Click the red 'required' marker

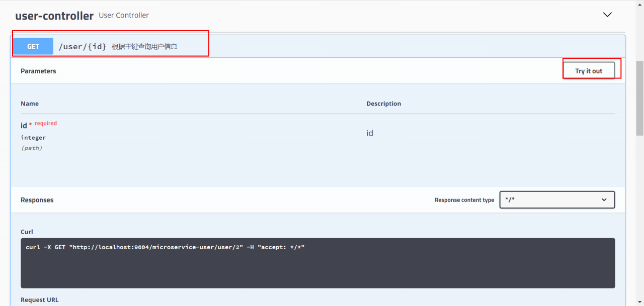point(46,123)
